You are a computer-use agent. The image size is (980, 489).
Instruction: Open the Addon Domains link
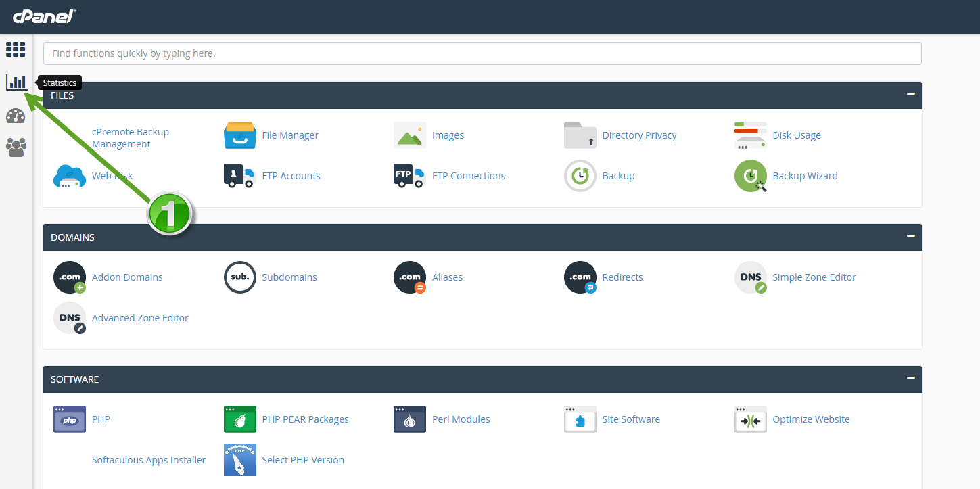point(127,277)
